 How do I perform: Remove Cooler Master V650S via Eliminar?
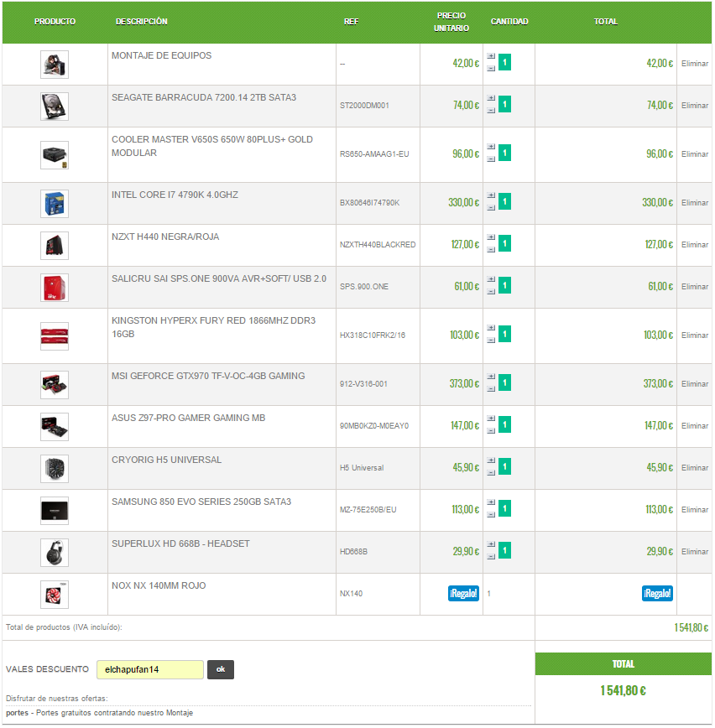pos(695,154)
